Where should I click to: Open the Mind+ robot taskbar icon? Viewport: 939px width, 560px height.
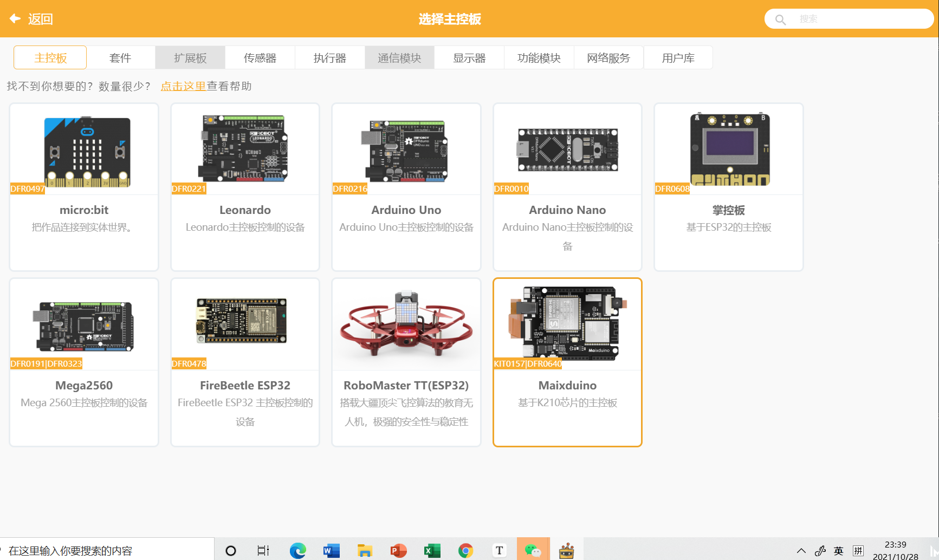point(567,550)
